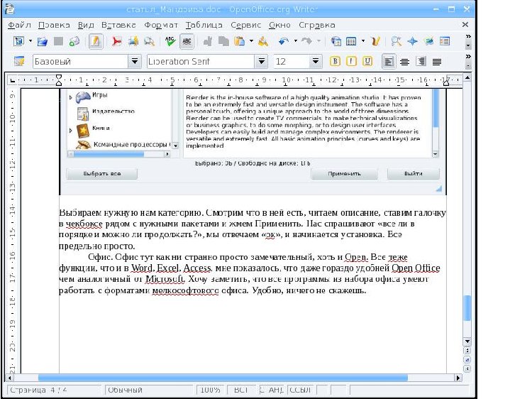Open the Navigation circle button in scrollbar
Image resolution: width=532 pixels, height=399 pixels.
click(467, 360)
